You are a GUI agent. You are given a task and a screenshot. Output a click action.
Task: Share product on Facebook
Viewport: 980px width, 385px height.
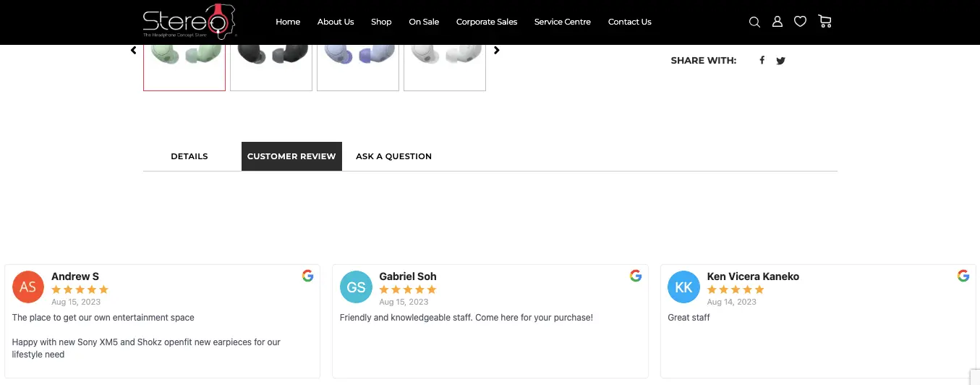coord(762,61)
